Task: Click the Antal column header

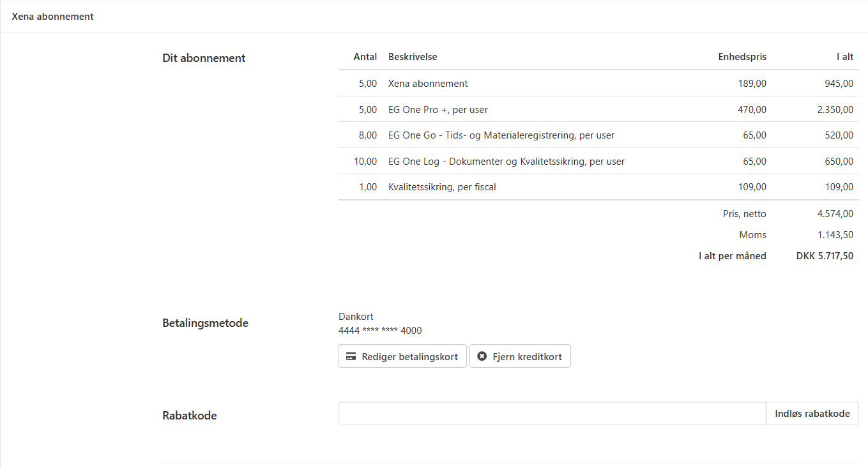Action: coord(365,57)
